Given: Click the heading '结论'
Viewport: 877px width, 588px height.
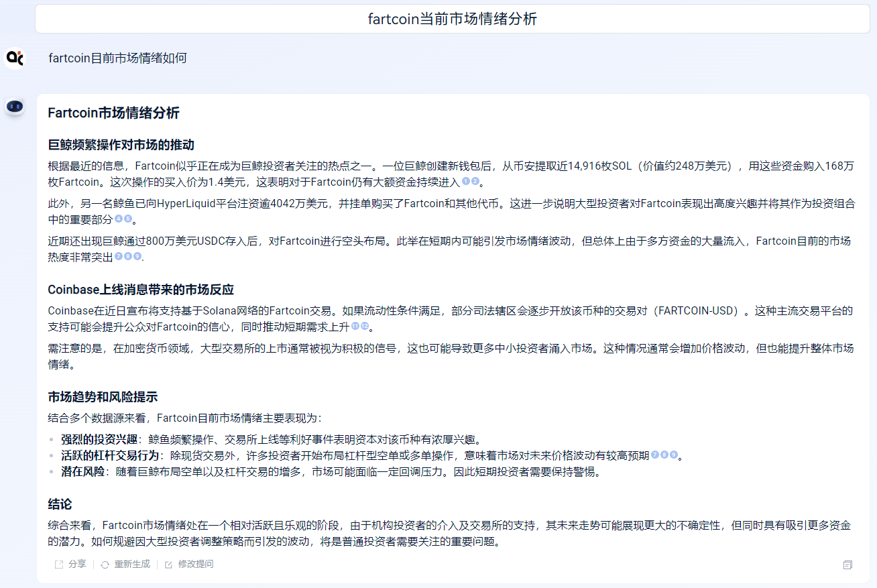Looking at the screenshot, I should [x=60, y=504].
